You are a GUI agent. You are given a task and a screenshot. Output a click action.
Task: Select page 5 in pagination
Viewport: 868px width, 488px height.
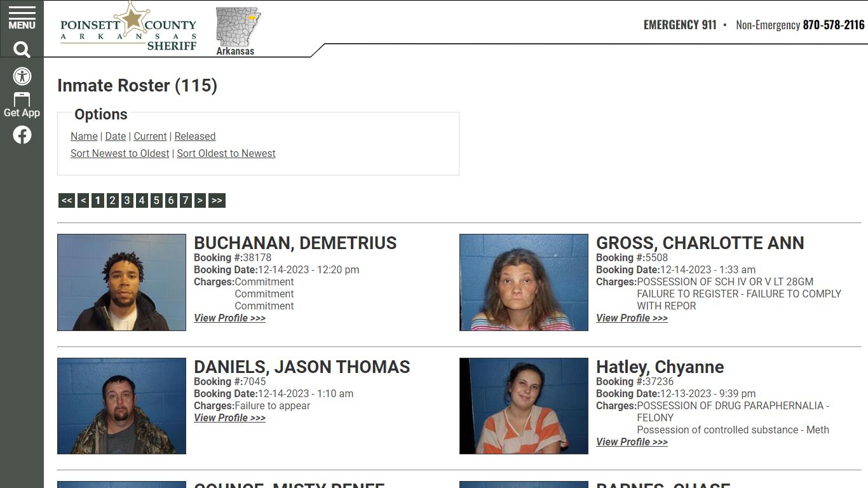point(156,201)
